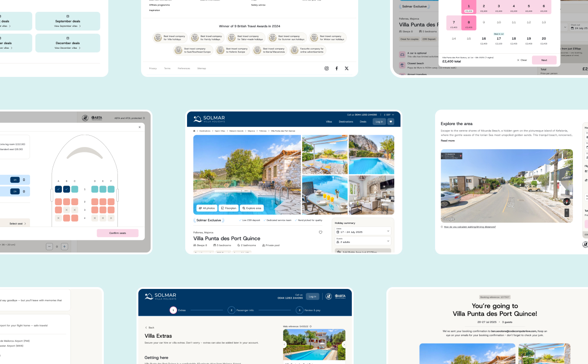Image resolution: width=588 pixels, height=364 pixels.
Task: Select seat 2A on the seat map
Action: (58, 202)
